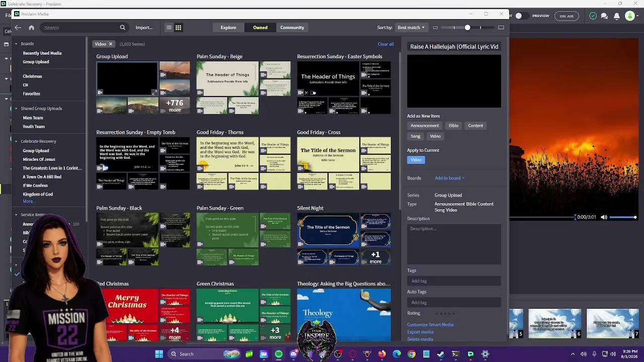This screenshot has width=644, height=362.
Task: Expand more Celebrate Recovery boards via More
Action: (28, 201)
